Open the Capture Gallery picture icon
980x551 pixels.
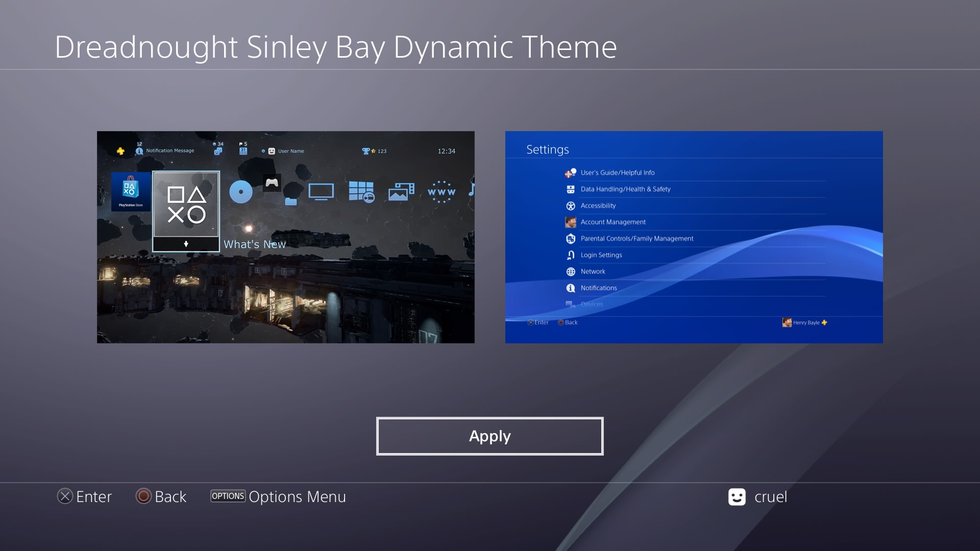(401, 192)
